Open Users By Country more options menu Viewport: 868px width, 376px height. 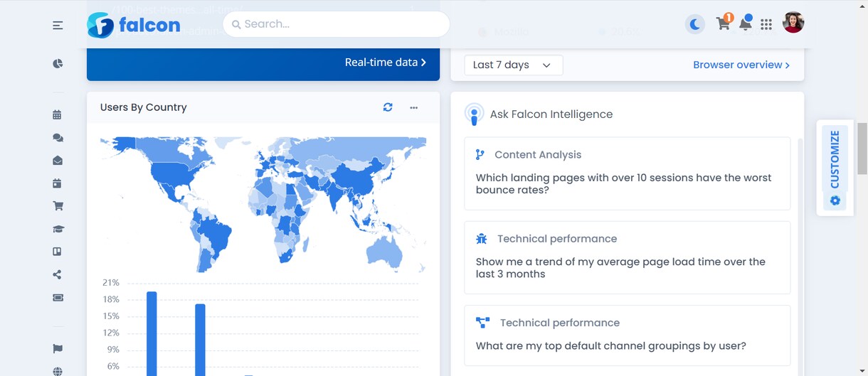pyautogui.click(x=414, y=107)
